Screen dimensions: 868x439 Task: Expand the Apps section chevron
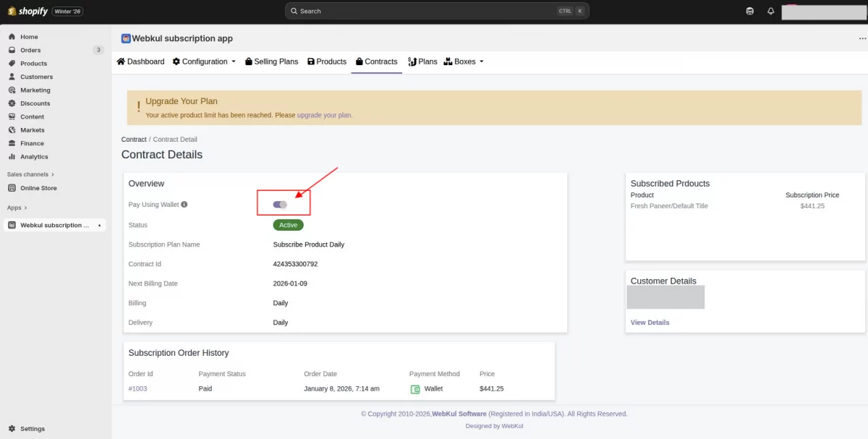(x=25, y=208)
